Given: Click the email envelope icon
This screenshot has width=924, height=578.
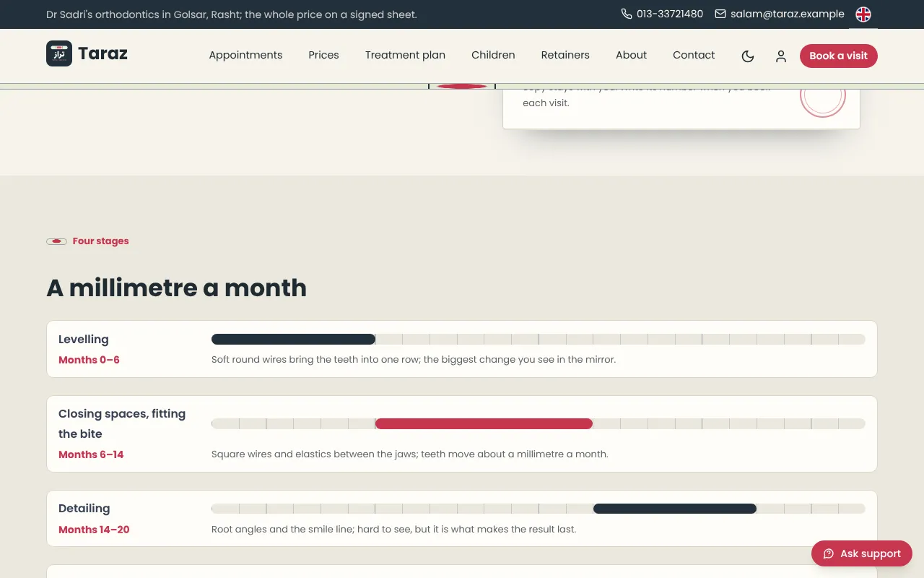Looking at the screenshot, I should 720,14.
